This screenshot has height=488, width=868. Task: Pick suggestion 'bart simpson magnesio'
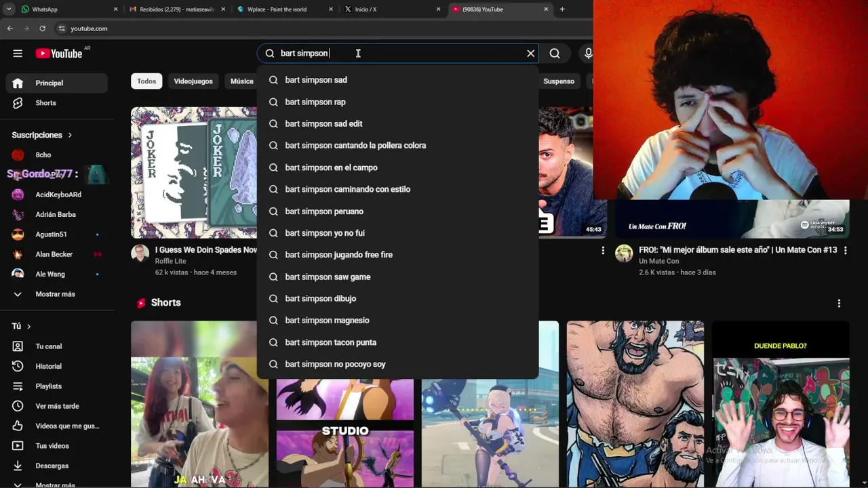click(x=397, y=320)
